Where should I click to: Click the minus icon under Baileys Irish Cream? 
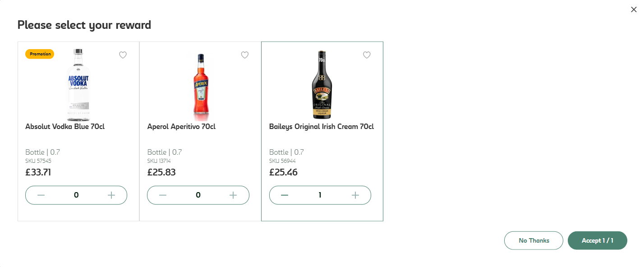point(285,195)
